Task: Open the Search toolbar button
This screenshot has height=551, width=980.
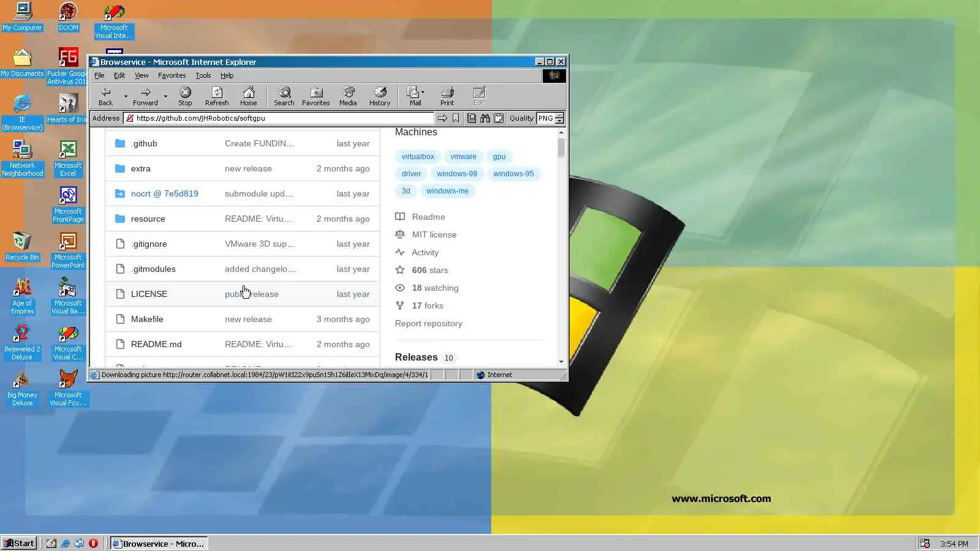Action: (x=284, y=96)
